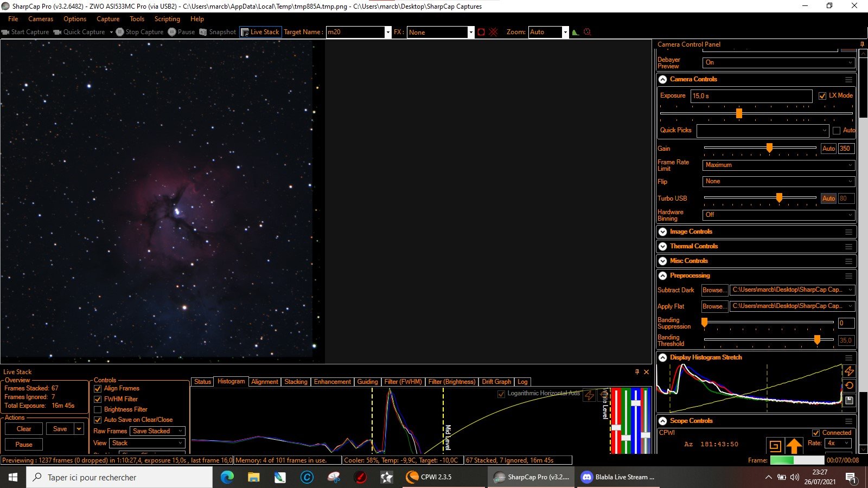Open the Camera Controls section menu icon
868x488 pixels.
click(848, 80)
